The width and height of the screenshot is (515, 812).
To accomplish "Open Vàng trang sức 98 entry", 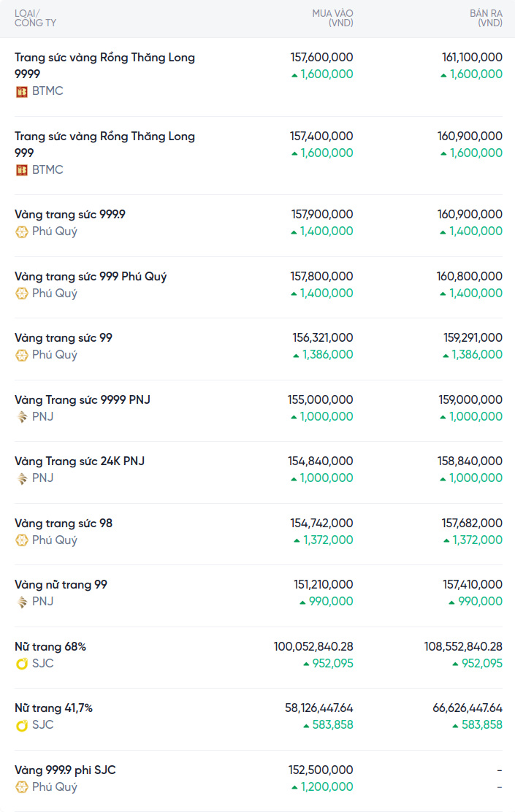I will pos(64,524).
